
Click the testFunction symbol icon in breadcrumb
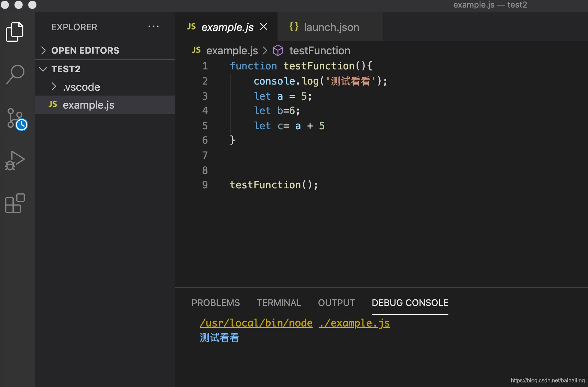click(278, 51)
